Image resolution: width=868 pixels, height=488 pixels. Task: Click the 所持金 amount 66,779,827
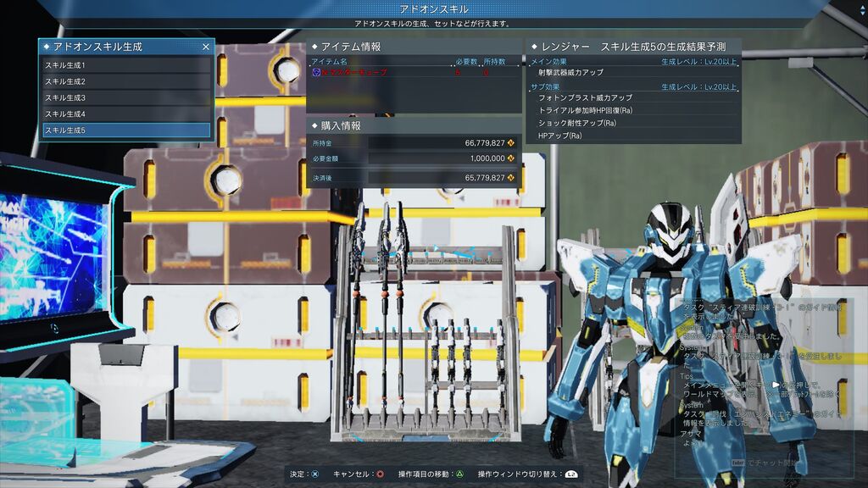pyautogui.click(x=484, y=142)
